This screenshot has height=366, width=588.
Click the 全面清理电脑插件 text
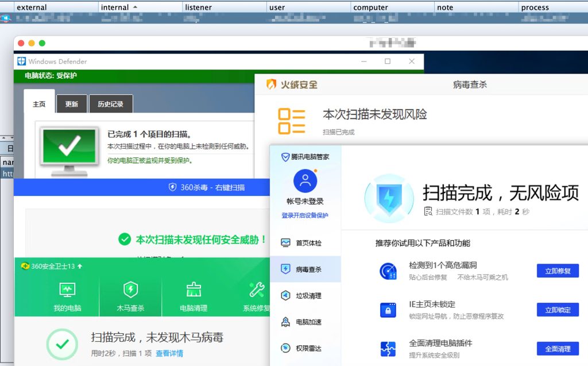pos(440,343)
